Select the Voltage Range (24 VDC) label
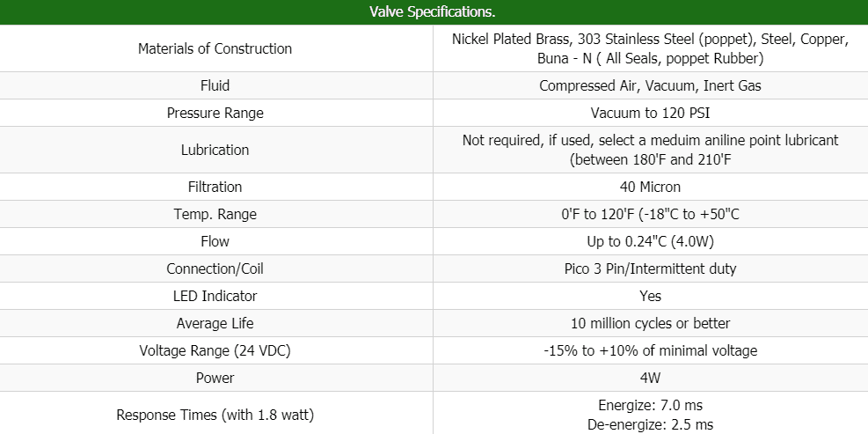 coord(215,350)
